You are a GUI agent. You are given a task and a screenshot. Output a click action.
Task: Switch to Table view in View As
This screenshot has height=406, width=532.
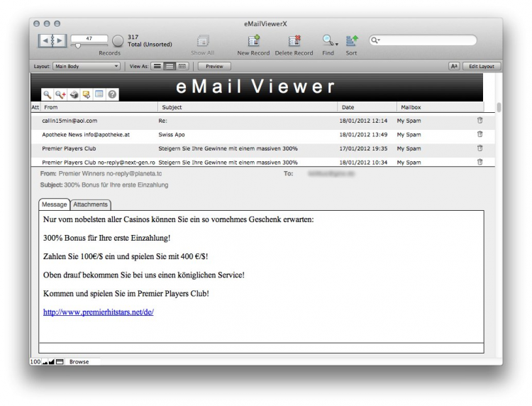click(x=182, y=66)
